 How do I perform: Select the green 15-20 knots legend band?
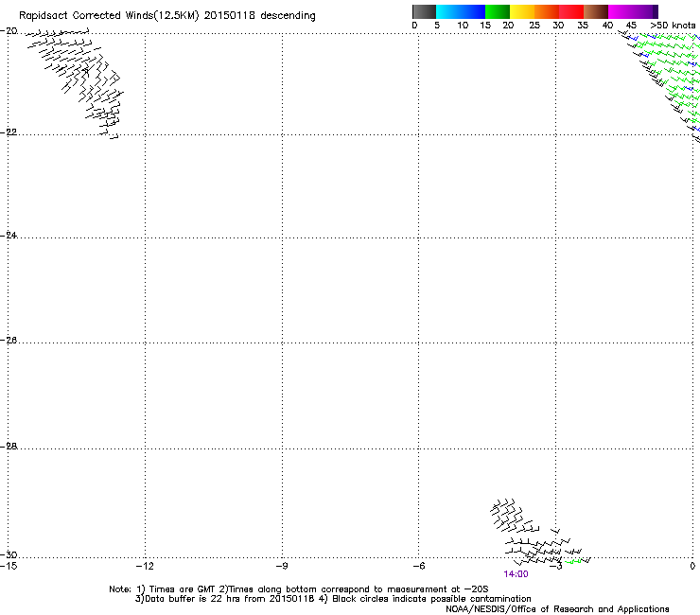498,11
